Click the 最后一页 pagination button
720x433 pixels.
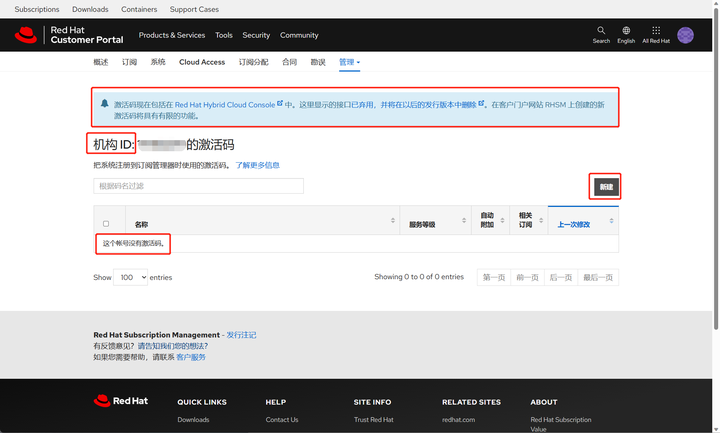click(598, 277)
